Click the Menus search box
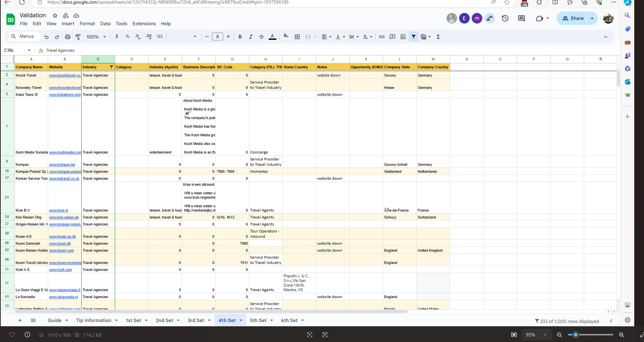The width and height of the screenshot is (644, 342). pyautogui.click(x=23, y=36)
